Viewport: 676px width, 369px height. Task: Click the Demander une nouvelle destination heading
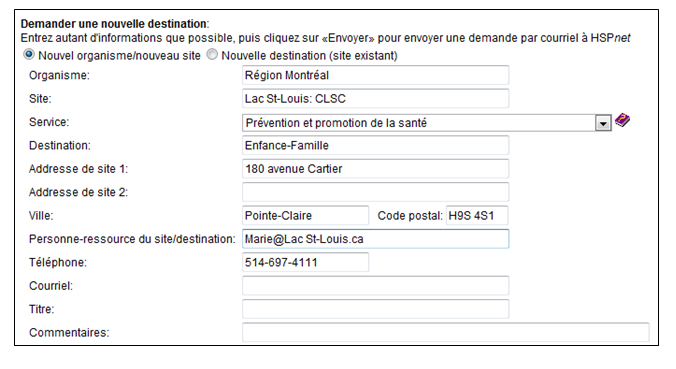pos(115,24)
